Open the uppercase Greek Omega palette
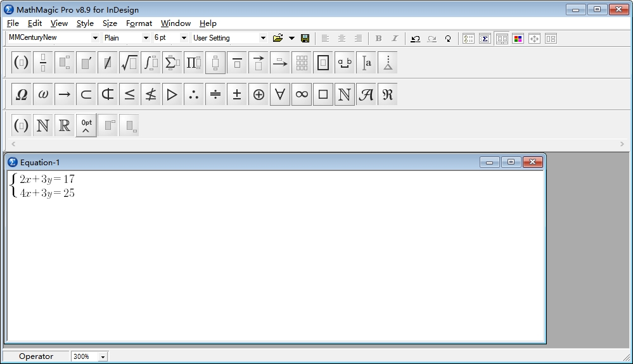 [22, 94]
